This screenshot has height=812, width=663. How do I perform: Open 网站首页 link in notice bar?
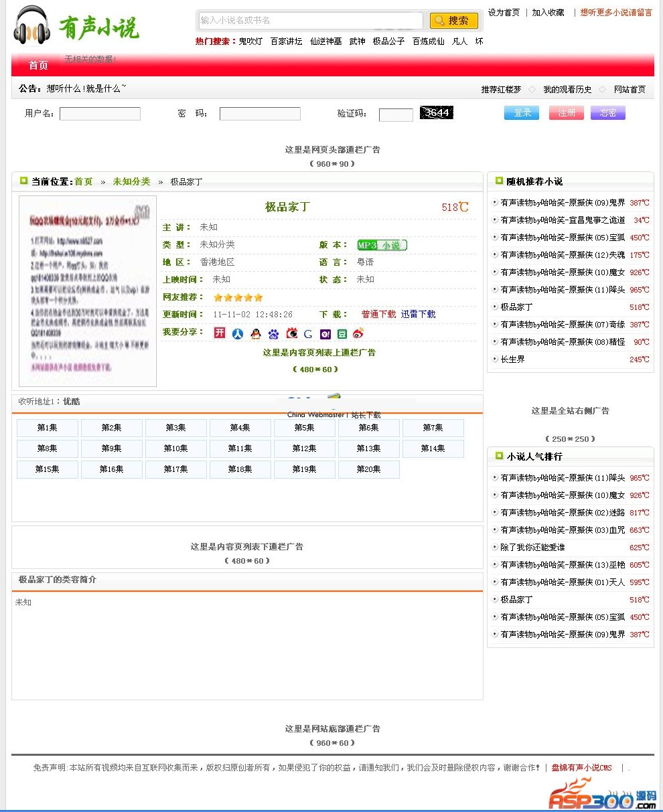pyautogui.click(x=630, y=89)
